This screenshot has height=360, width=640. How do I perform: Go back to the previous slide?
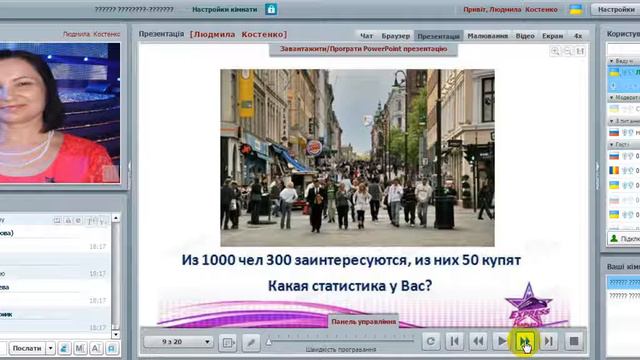click(x=478, y=341)
